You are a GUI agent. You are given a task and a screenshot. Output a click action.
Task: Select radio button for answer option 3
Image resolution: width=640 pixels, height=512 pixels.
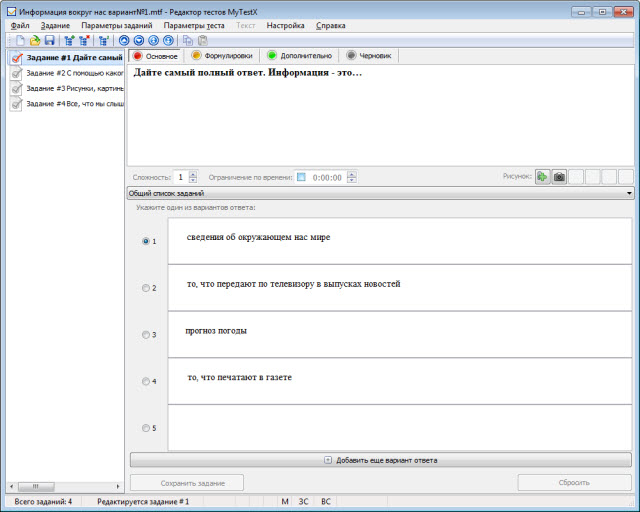point(147,335)
